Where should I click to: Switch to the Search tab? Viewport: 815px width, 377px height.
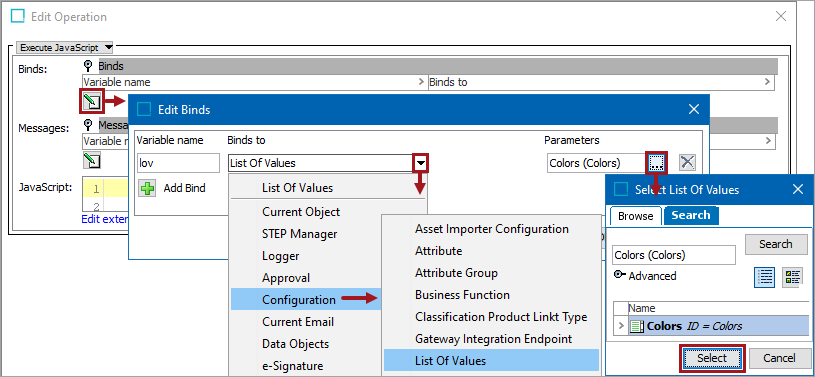tap(691, 215)
